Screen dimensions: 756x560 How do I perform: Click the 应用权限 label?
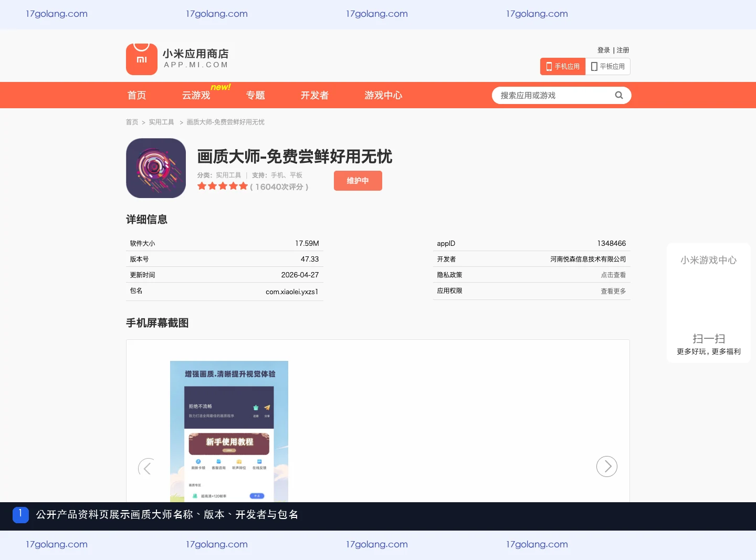pyautogui.click(x=449, y=291)
